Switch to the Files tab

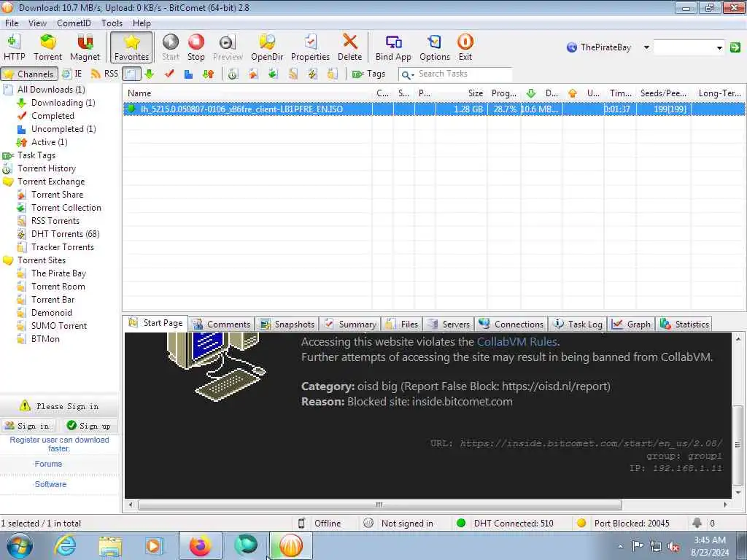403,324
